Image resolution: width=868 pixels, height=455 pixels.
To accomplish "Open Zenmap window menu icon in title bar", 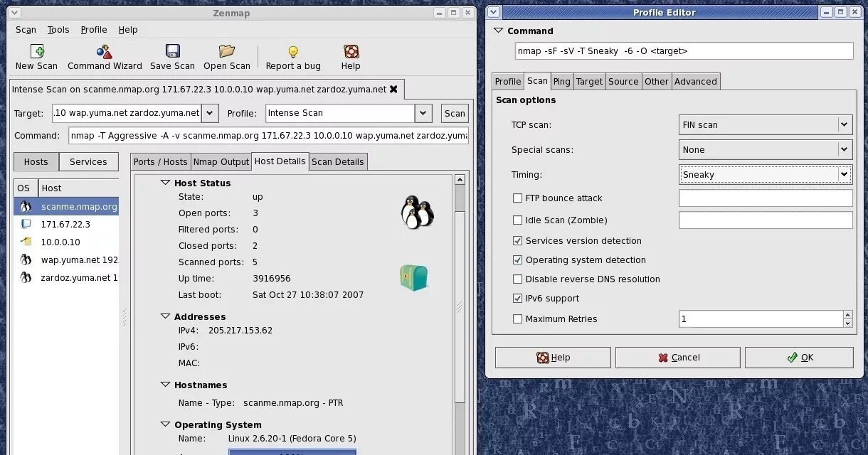I will click(x=15, y=13).
